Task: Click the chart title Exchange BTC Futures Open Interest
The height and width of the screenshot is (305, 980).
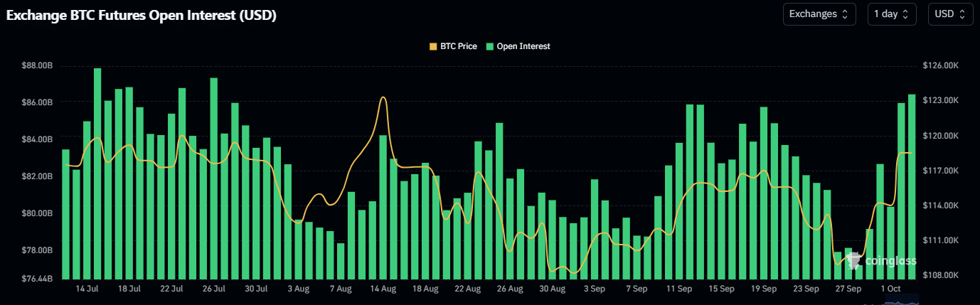Action: click(x=142, y=15)
